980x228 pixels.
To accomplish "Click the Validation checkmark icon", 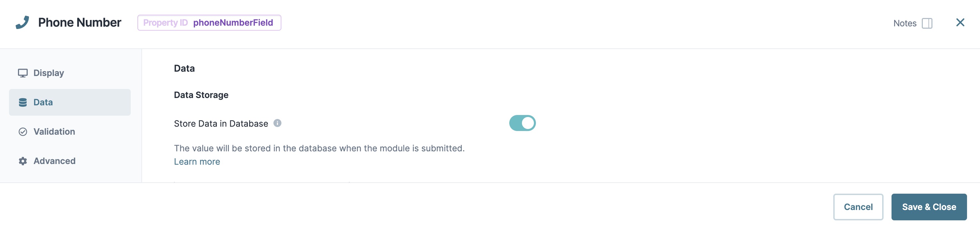I will (x=23, y=132).
